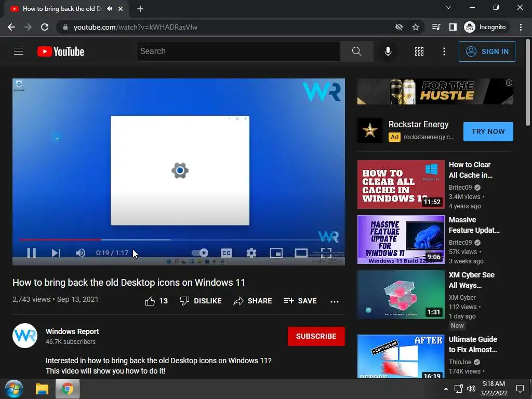The height and width of the screenshot is (399, 532).
Task: Open How to Clear All Cache thumbnail
Action: 401,184
